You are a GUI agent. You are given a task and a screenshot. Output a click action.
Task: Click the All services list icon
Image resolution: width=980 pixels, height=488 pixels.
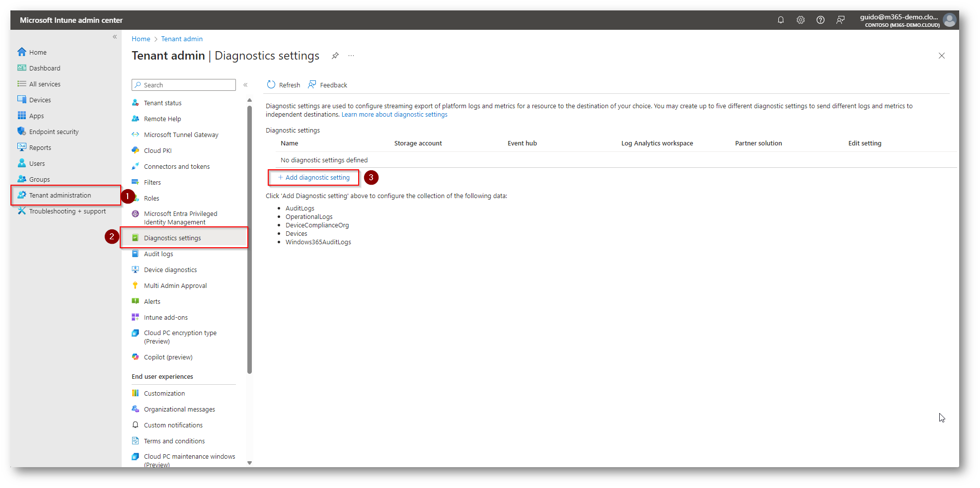click(x=22, y=83)
